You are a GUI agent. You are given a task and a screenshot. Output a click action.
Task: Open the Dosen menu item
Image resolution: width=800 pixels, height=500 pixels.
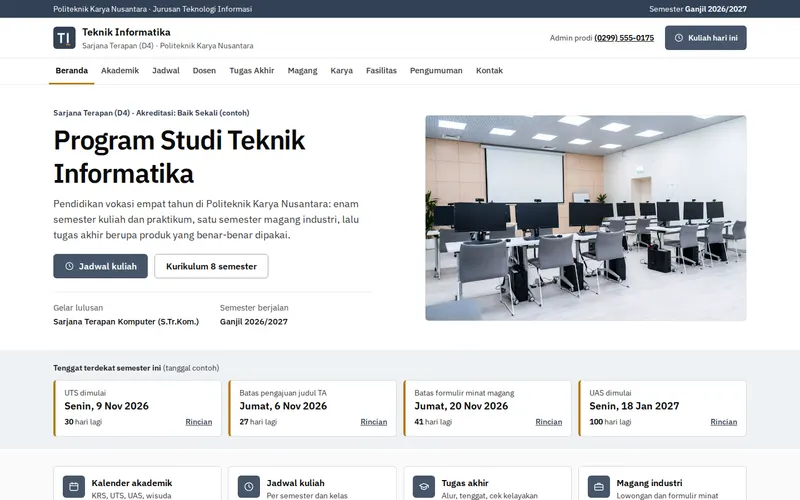coord(204,70)
